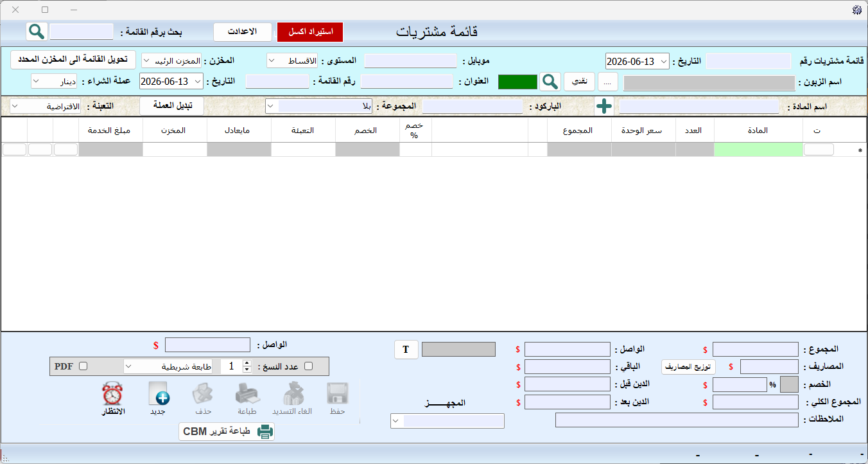The image size is (868, 464).
Task: Click the مايعادل column header
Action: click(239, 130)
